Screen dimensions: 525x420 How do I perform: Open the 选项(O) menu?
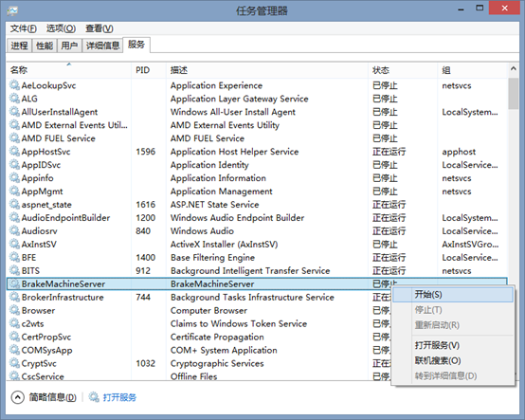click(61, 28)
